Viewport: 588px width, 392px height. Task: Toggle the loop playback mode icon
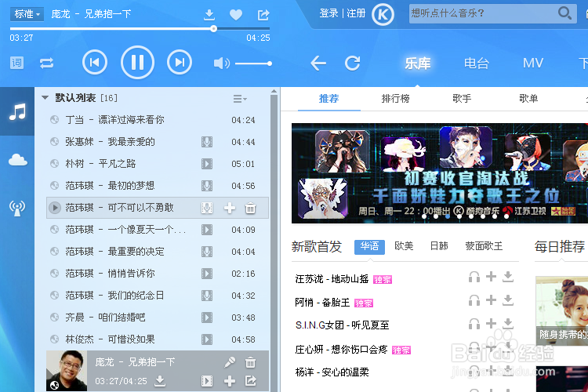(x=47, y=63)
